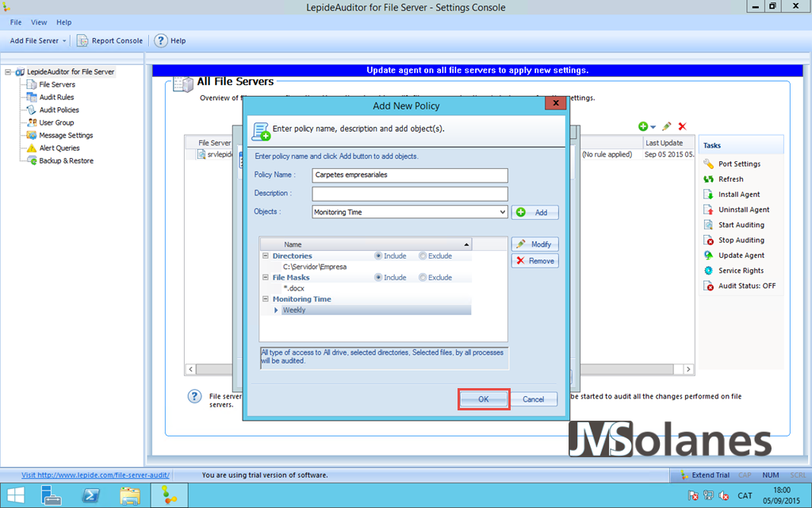This screenshot has height=508, width=812.
Task: Open the Objects dropdown showing Monitoring Time
Action: (410, 212)
